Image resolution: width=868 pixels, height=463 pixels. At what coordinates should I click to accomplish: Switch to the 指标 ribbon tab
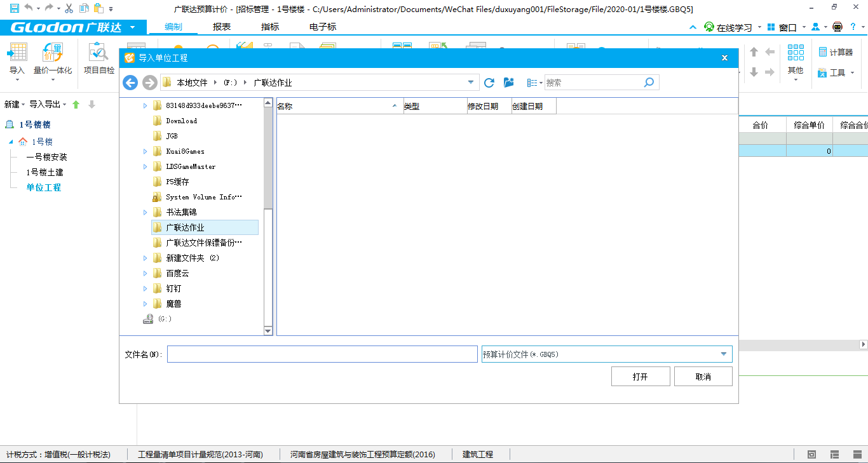270,27
